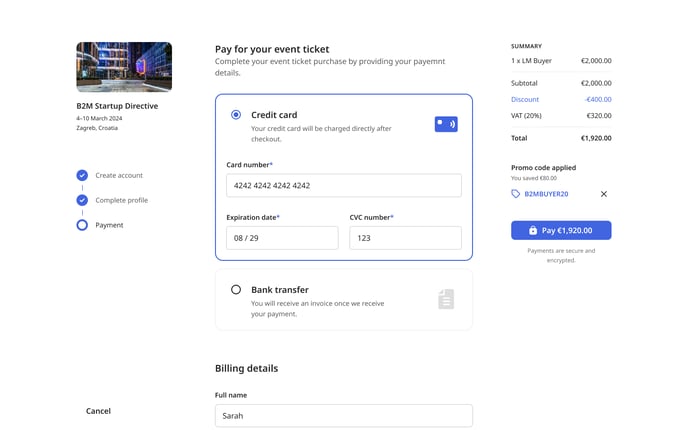This screenshot has height=430, width=688.
Task: Click the Bank transfer option title
Action: pyautogui.click(x=280, y=290)
